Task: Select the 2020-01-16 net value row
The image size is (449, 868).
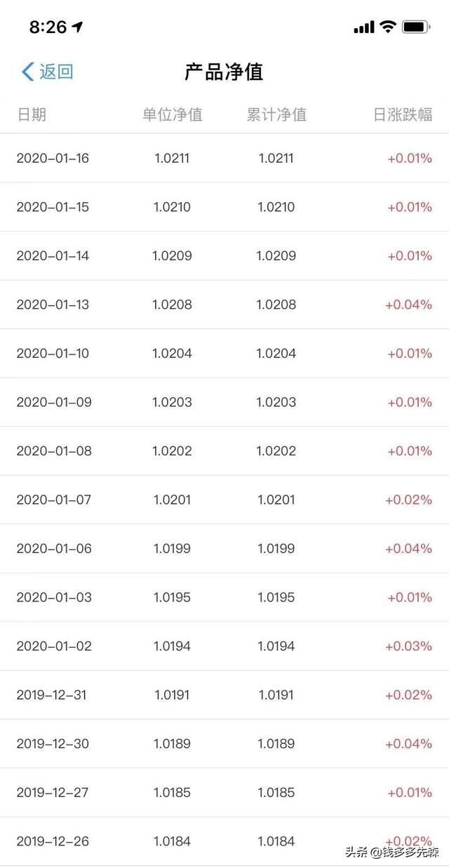Action: coord(224,158)
